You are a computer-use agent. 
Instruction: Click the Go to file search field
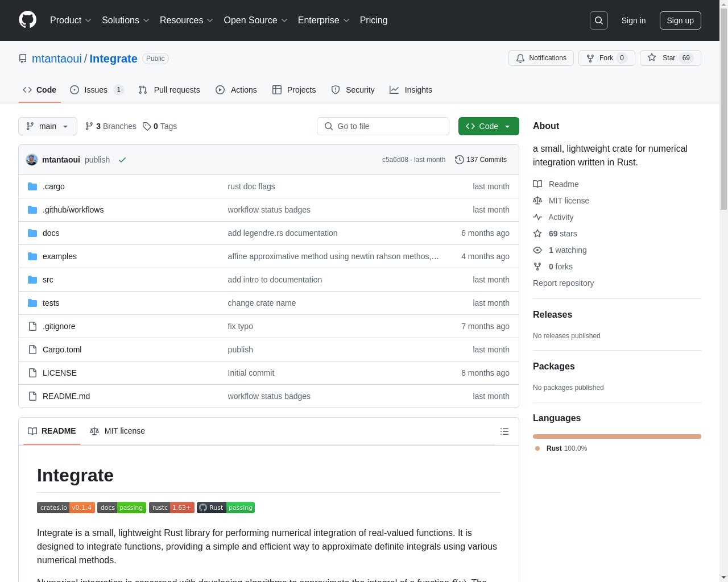(x=383, y=126)
